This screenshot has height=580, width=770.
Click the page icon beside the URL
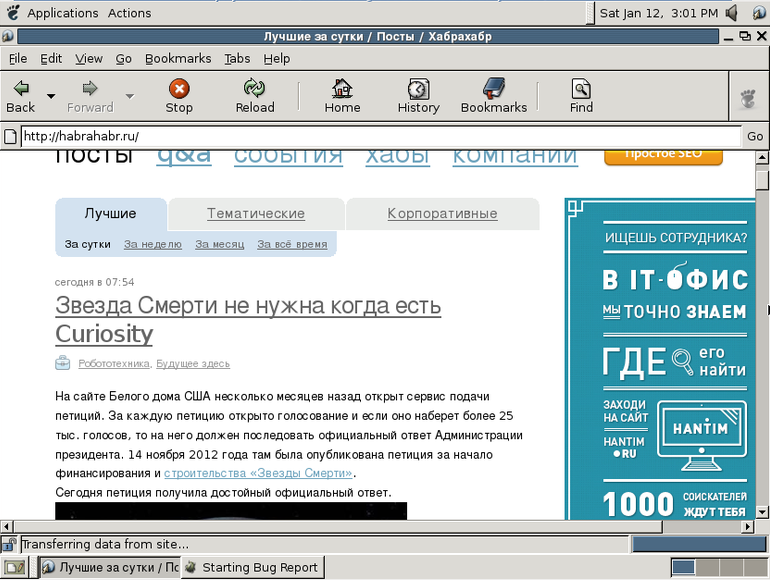pyautogui.click(x=10, y=136)
